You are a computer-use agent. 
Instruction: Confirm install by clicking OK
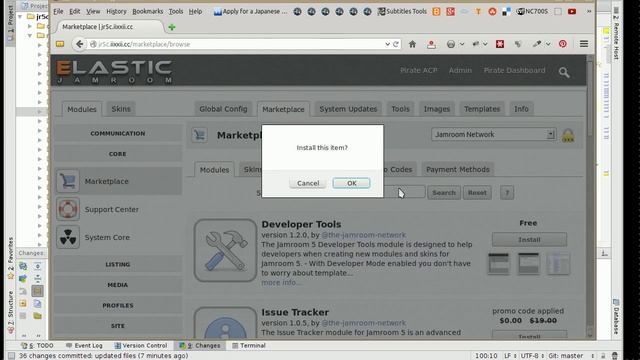click(x=351, y=183)
